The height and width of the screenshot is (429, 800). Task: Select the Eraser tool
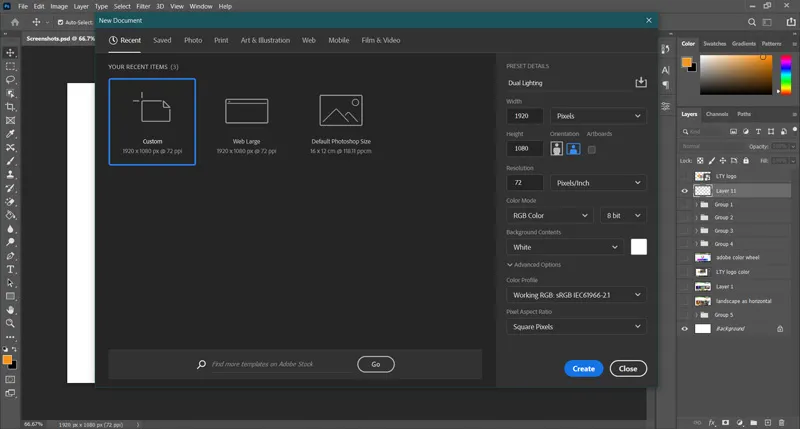pyautogui.click(x=10, y=201)
